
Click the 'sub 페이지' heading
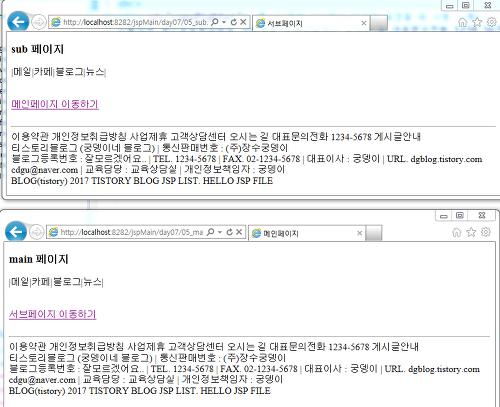coord(37,49)
